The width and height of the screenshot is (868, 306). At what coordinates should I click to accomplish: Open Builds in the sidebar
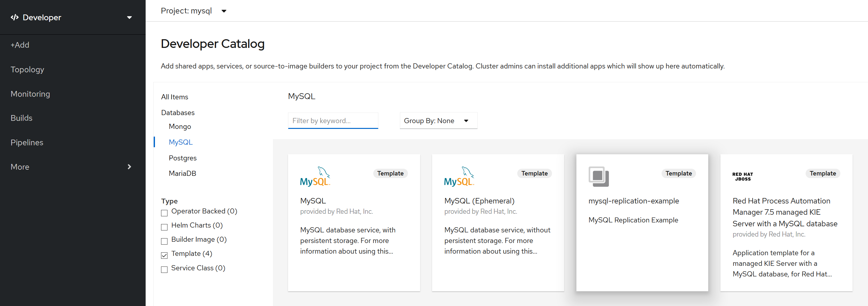(x=22, y=118)
